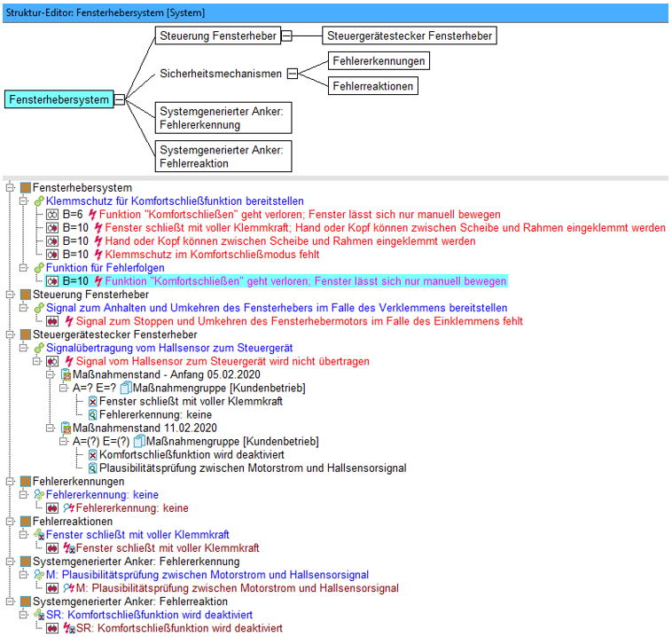Click the function icon of blue Fehlererkennung: keine
The width and height of the screenshot is (672, 637).
click(39, 494)
